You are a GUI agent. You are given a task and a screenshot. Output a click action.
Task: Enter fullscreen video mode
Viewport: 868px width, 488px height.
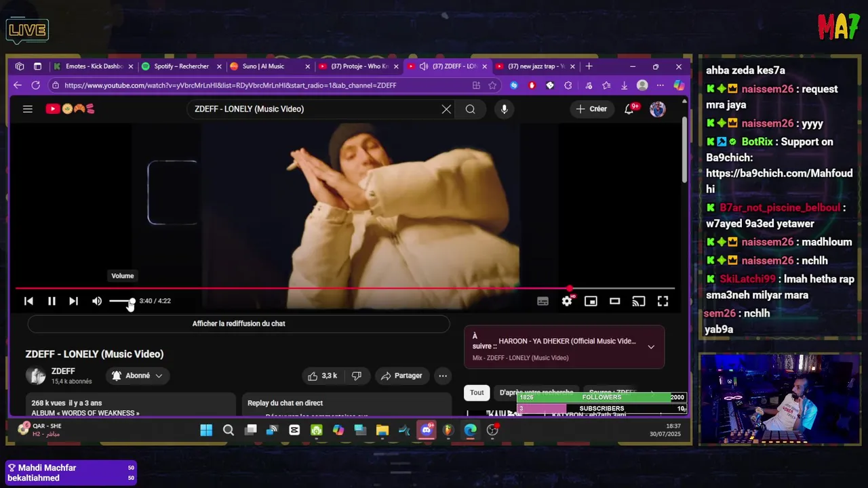coord(663,302)
